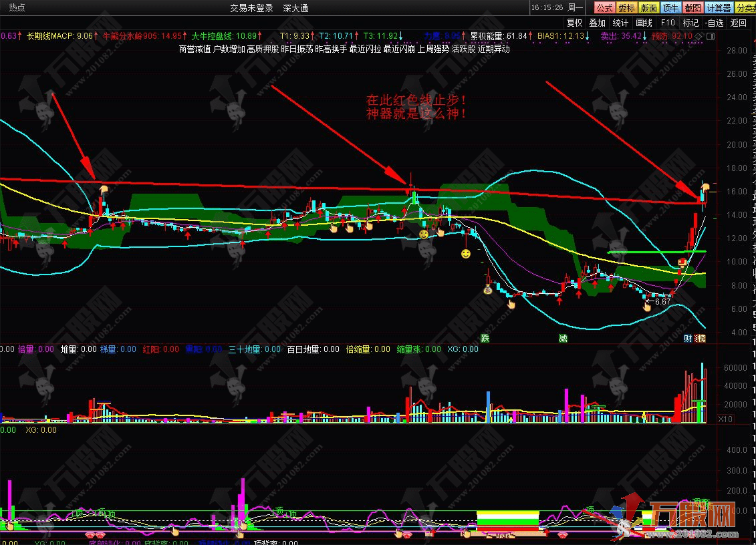756x545 pixels.
Task: Click the 委标 toolbar button
Action: click(626, 7)
